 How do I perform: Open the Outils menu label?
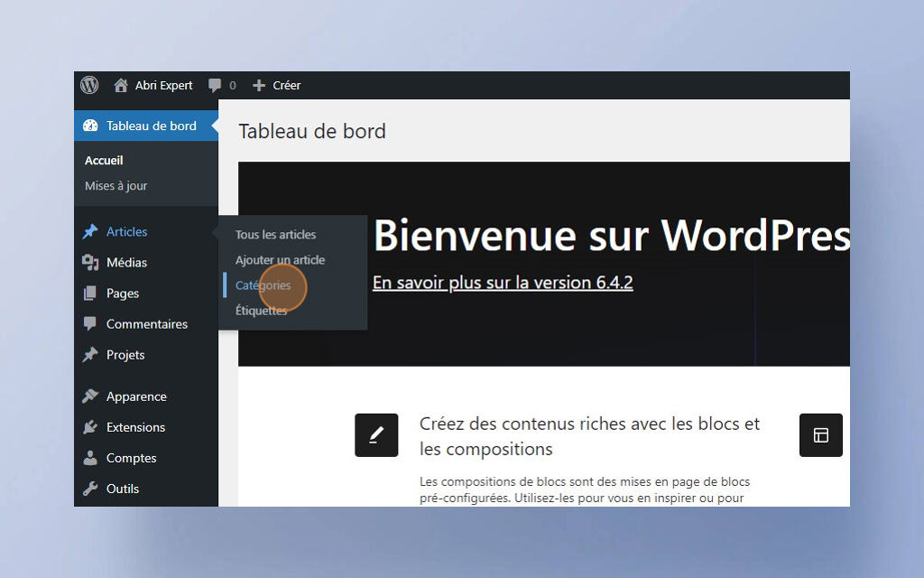[123, 489]
